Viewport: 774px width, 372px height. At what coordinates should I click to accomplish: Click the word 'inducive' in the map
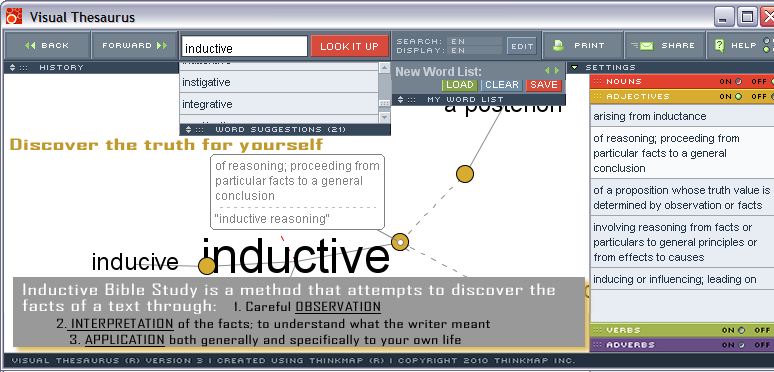coord(135,262)
